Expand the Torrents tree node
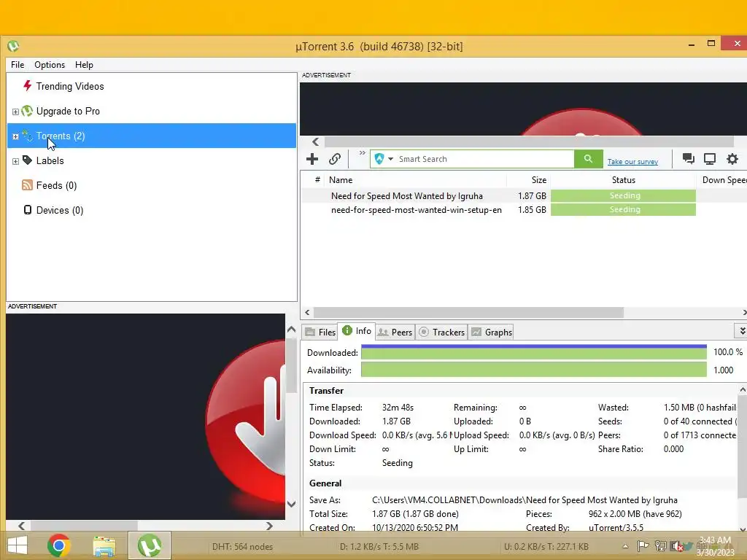Image resolution: width=747 pixels, height=560 pixels. pyautogui.click(x=15, y=136)
